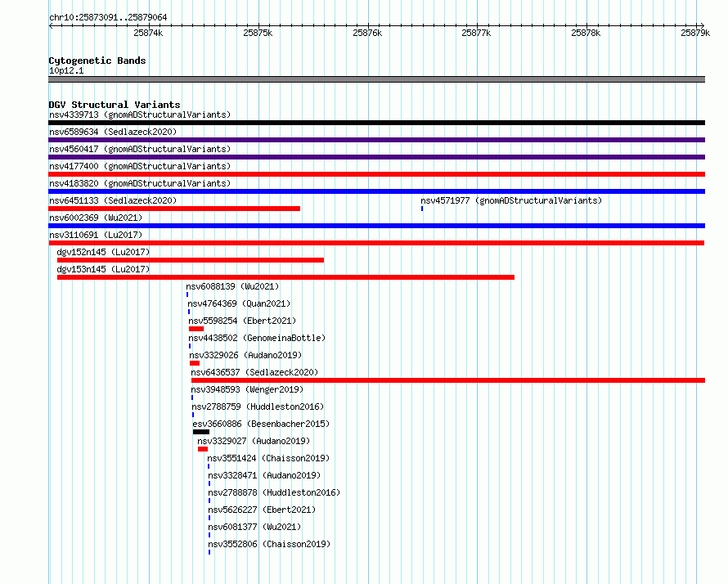Click nsv2788759 (Huddleston2016) label
The width and height of the screenshot is (728, 584).
point(258,407)
